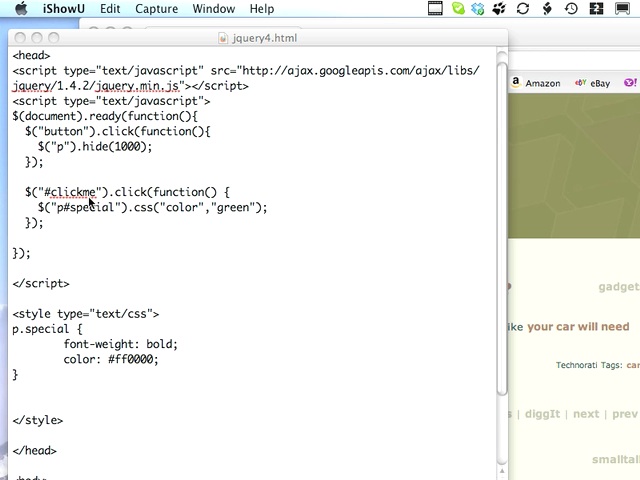Screen dimensions: 640x480
Task: Click the font-weight: bold; line
Action: pos(120,344)
